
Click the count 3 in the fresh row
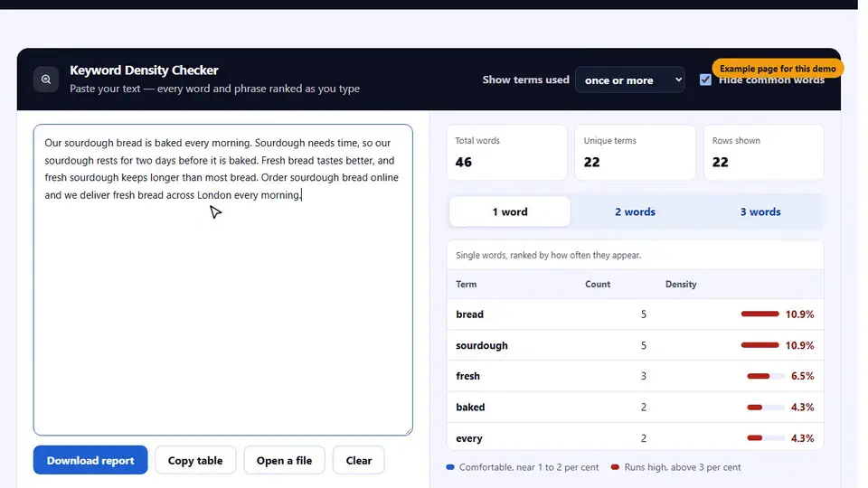click(643, 376)
